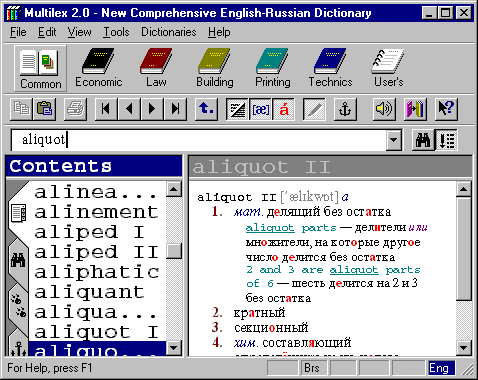Toggle the Eng language status indicator
478x380 pixels.
(x=441, y=368)
